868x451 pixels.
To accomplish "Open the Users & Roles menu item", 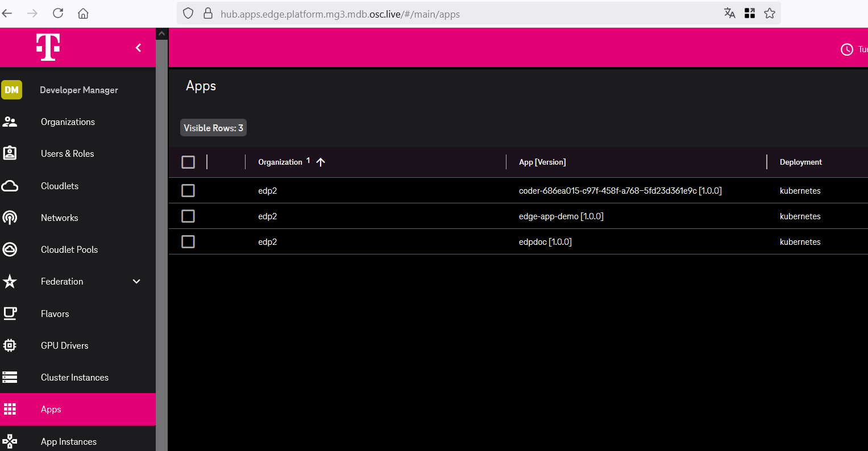I will point(67,154).
